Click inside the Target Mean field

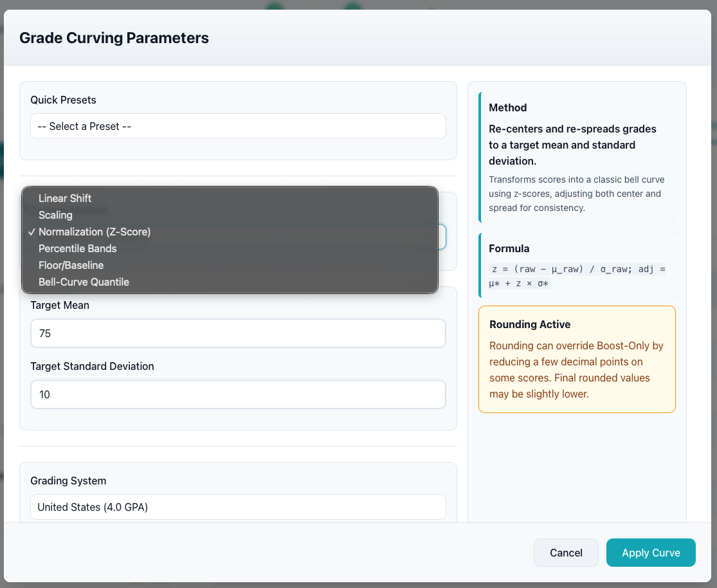click(238, 333)
